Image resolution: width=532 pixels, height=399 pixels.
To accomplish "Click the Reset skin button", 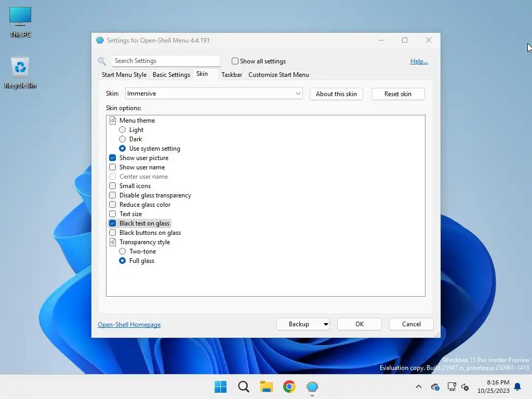I will pos(398,94).
